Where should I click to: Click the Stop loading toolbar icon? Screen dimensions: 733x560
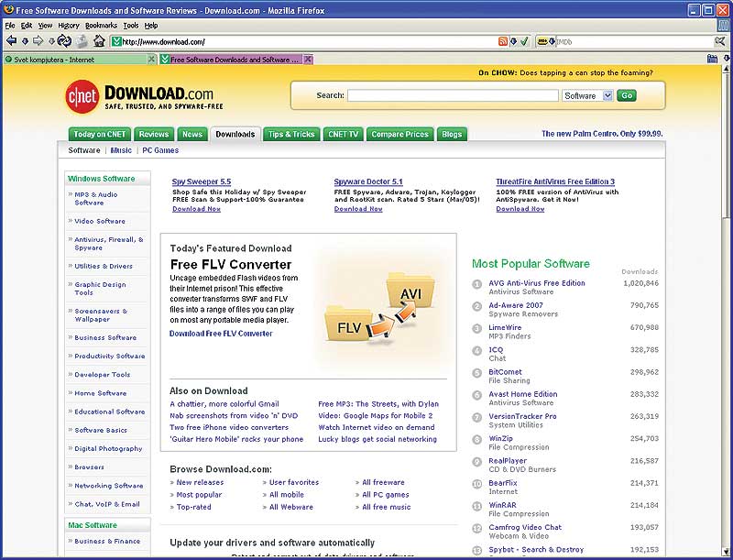pyautogui.click(x=82, y=41)
